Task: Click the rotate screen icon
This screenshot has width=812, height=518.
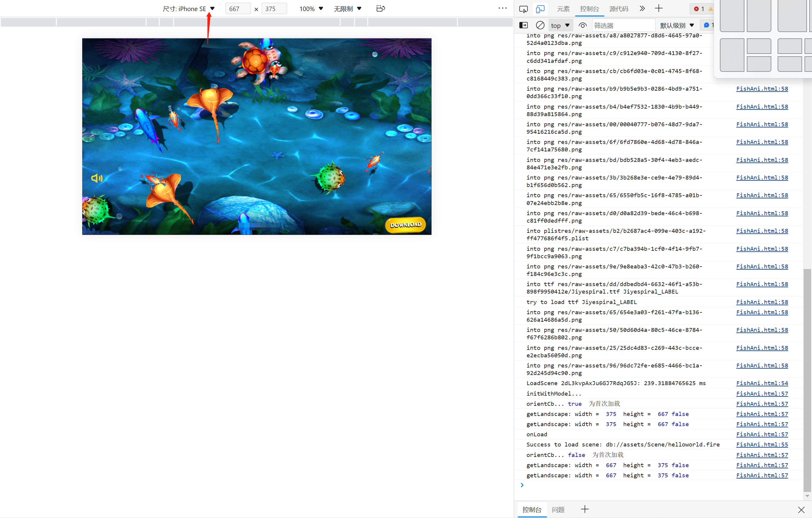Action: click(380, 8)
